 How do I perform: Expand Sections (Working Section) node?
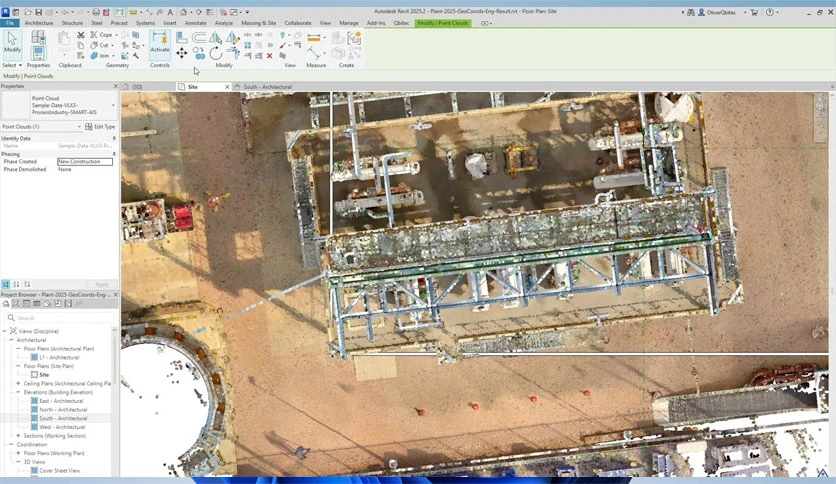[18, 435]
